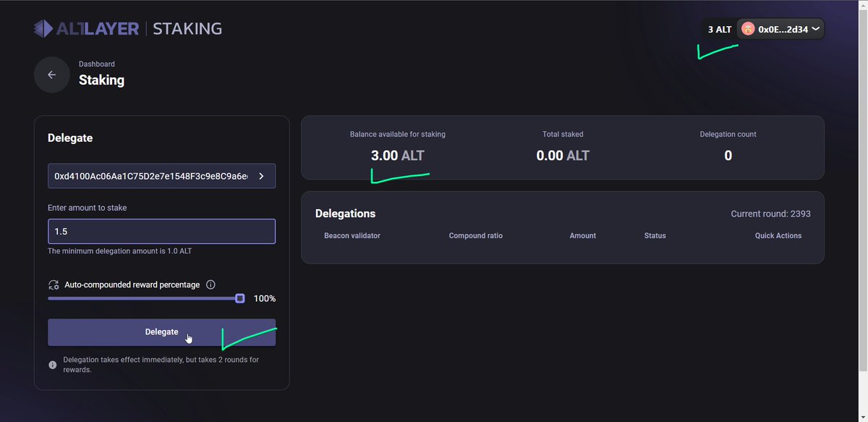The width and height of the screenshot is (868, 422).
Task: Click the auto-compound refresh icon
Action: (54, 284)
